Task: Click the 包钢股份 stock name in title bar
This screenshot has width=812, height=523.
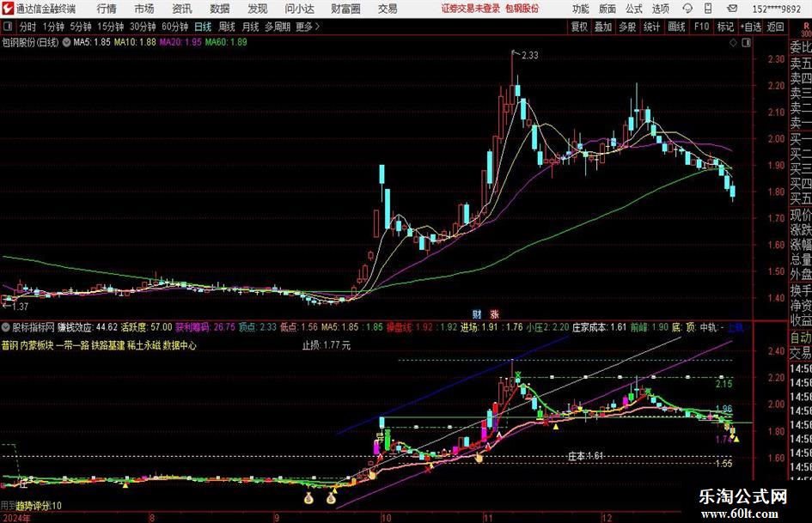Action: tap(522, 9)
